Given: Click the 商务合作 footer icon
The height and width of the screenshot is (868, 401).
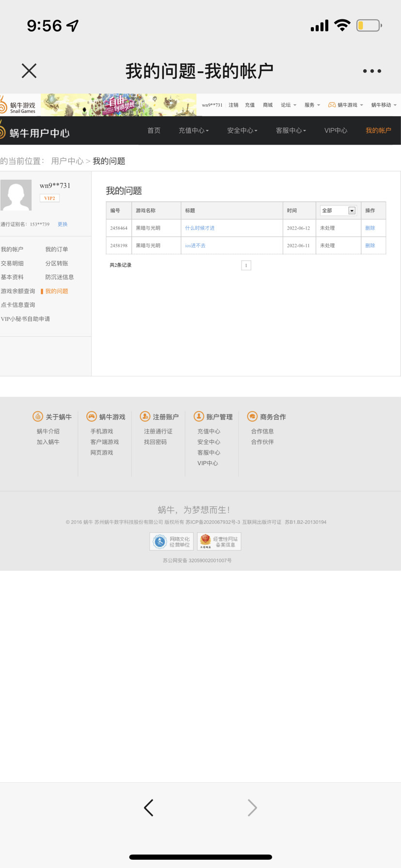Looking at the screenshot, I should click(x=252, y=417).
